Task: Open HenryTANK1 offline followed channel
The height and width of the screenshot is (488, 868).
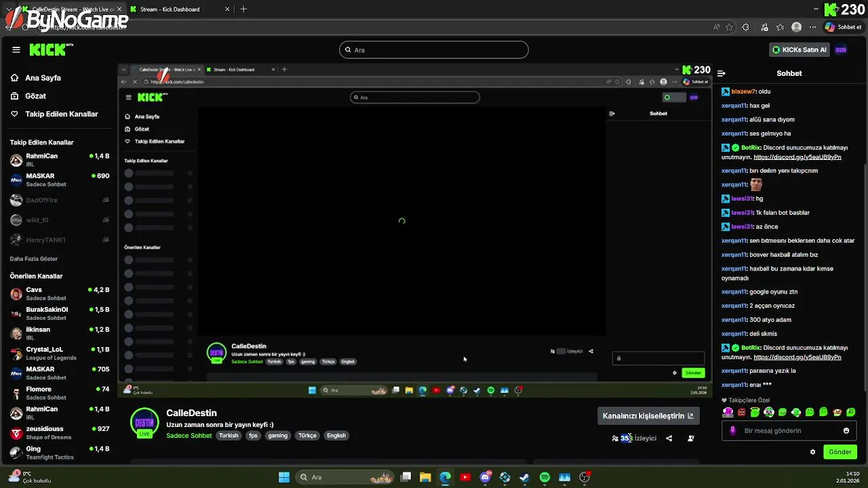Action: tap(60, 240)
